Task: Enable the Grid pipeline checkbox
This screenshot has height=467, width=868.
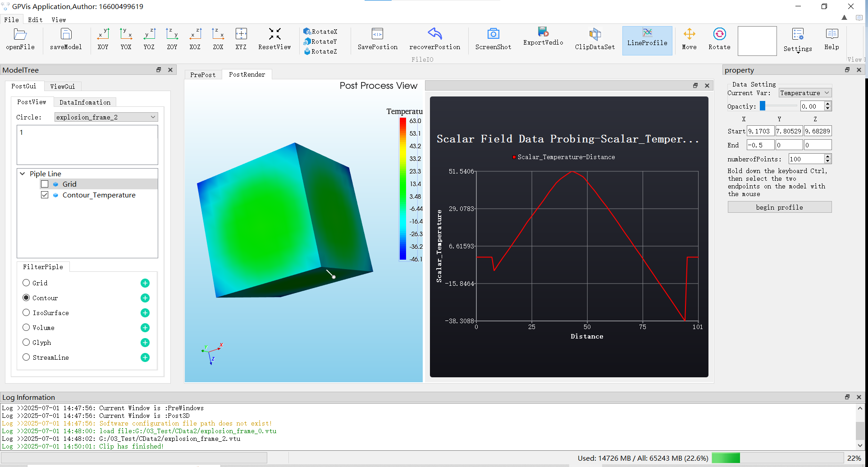Action: coord(45,184)
